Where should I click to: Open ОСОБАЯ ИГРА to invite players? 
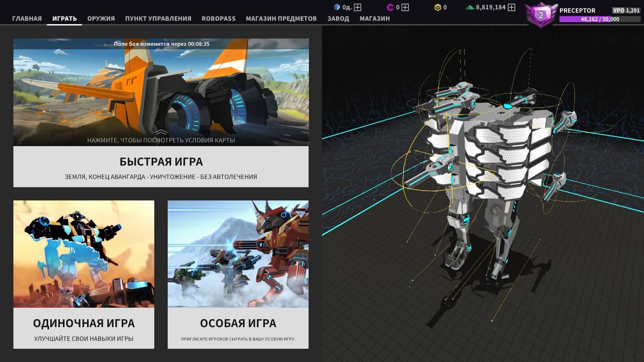click(x=238, y=323)
